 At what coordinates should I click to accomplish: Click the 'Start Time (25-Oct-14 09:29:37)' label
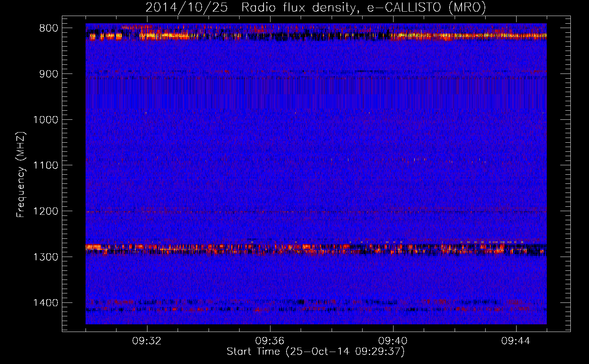(x=316, y=352)
